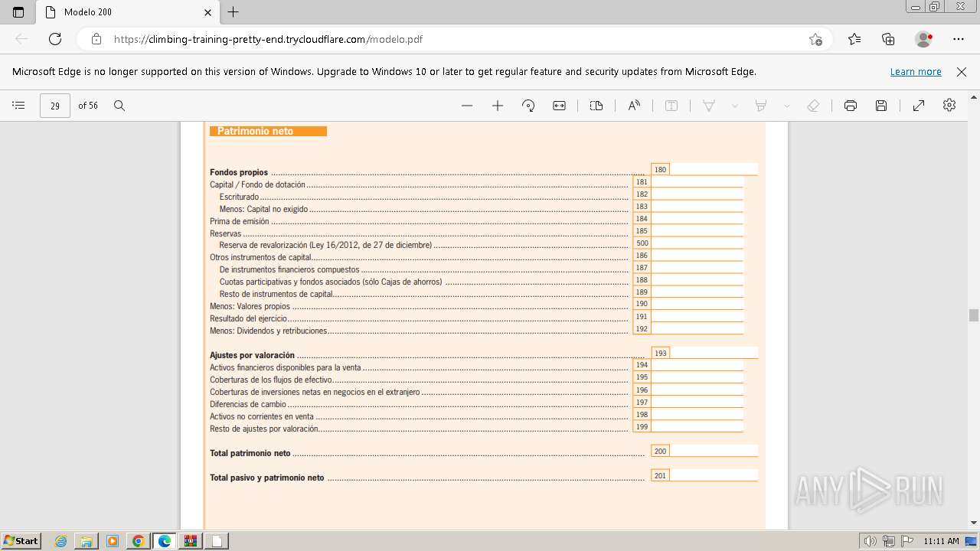This screenshot has height=551, width=980.
Task: Open the Collections panel
Action: pos(888,39)
